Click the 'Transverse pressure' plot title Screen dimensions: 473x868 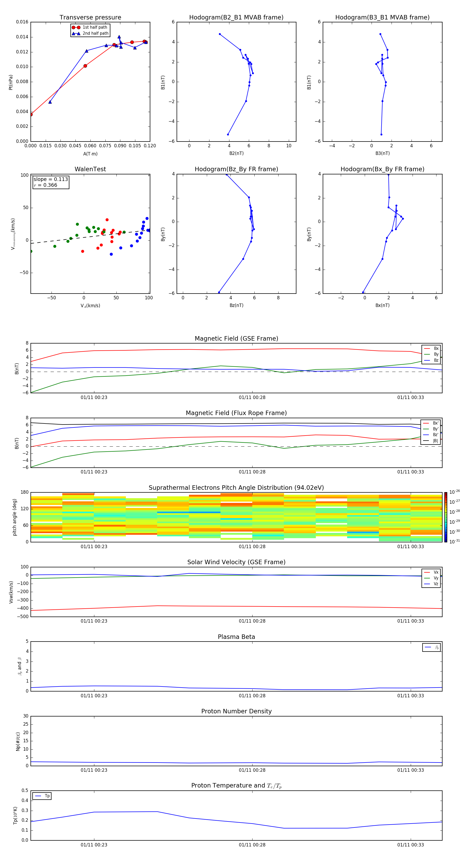coord(90,18)
